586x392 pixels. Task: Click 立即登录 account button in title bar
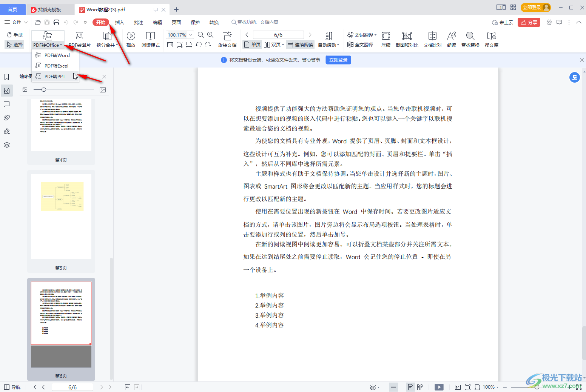point(535,8)
